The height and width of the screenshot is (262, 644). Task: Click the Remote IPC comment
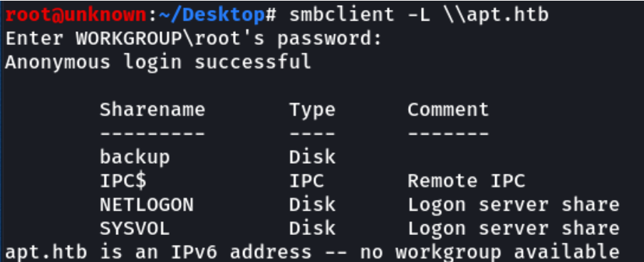point(466,181)
